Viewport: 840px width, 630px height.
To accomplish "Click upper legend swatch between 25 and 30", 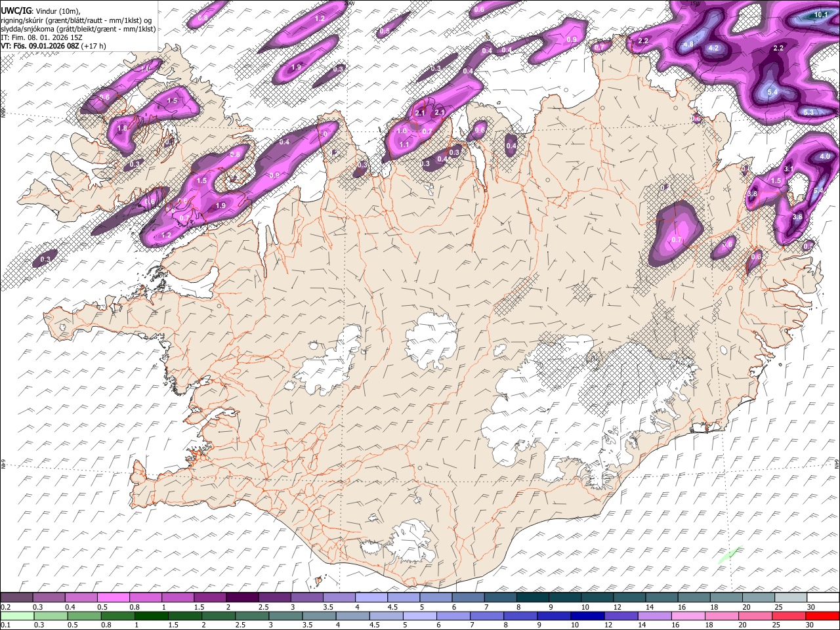I will 791,598.
